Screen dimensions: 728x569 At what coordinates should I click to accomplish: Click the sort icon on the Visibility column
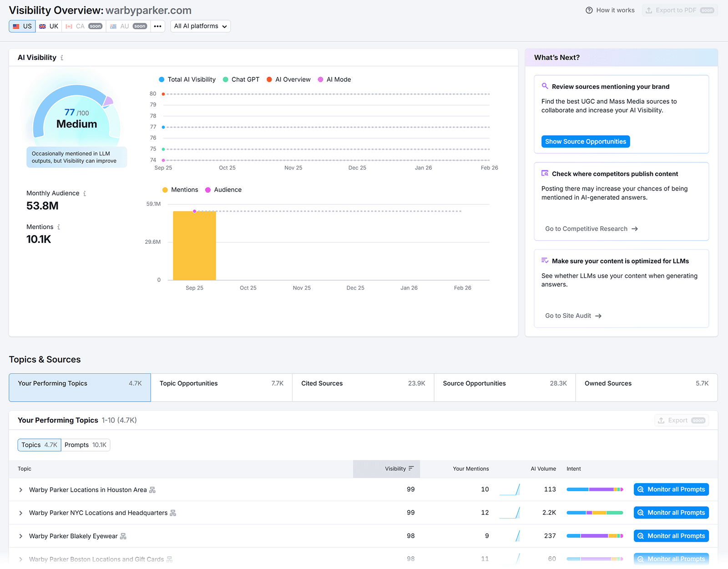pos(411,468)
